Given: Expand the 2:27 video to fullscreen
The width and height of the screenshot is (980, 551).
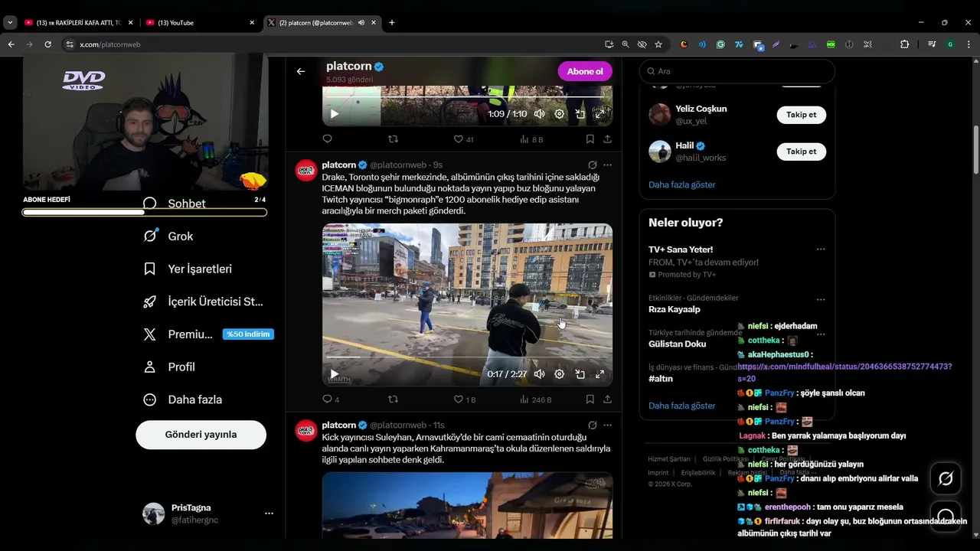Looking at the screenshot, I should tap(599, 374).
